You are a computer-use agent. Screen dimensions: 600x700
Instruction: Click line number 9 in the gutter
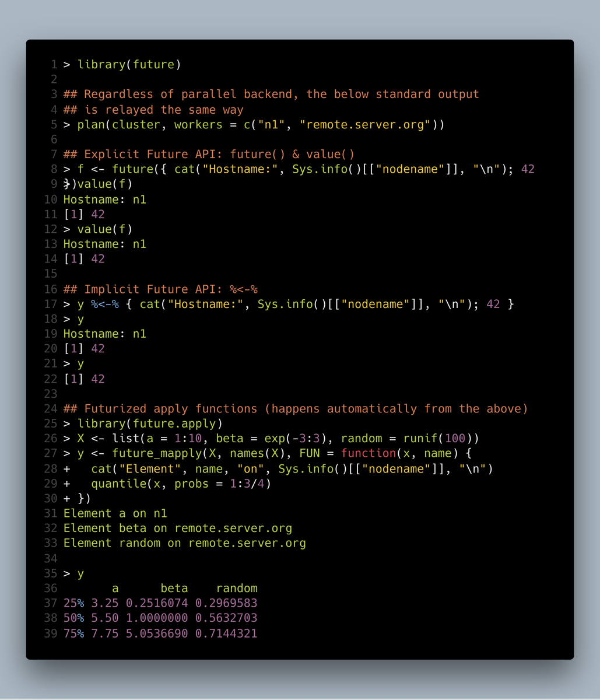click(x=54, y=184)
